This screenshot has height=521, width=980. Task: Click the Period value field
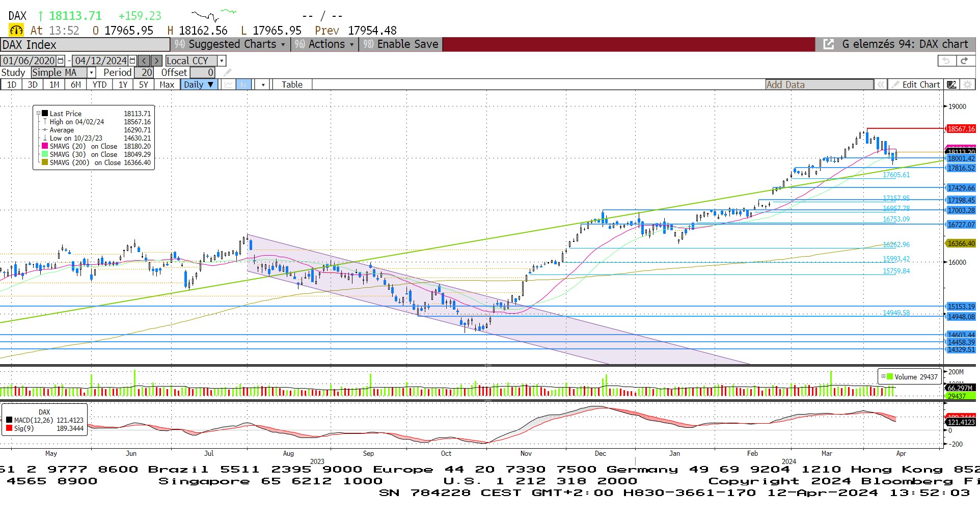tap(143, 72)
